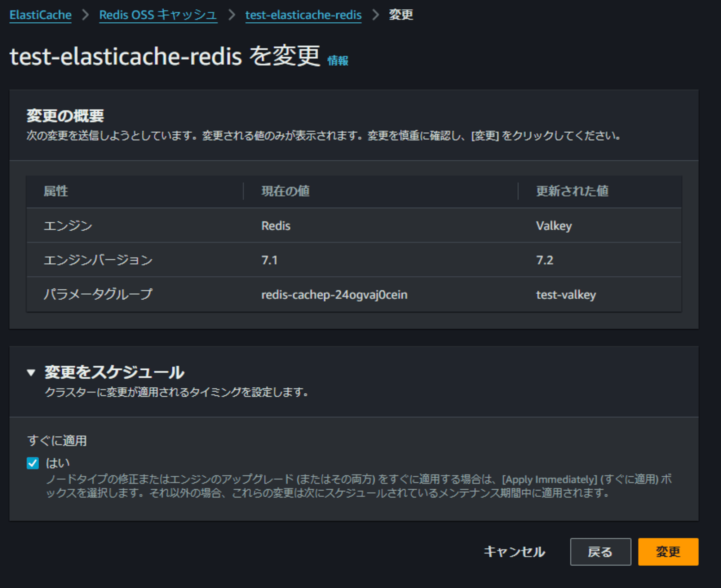Click the 情報 info link beside title
This screenshot has width=721, height=588.
point(338,60)
